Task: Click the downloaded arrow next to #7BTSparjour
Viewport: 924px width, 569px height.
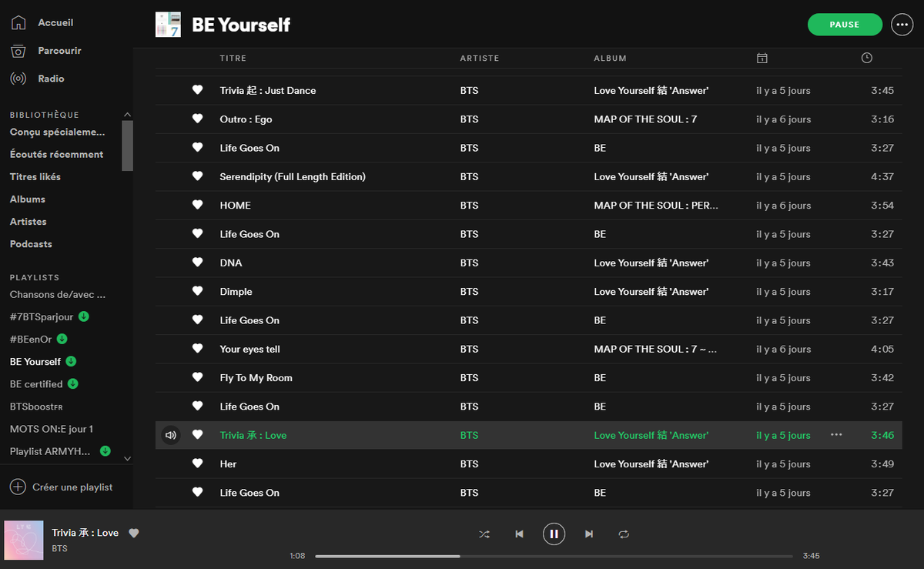Action: click(84, 316)
